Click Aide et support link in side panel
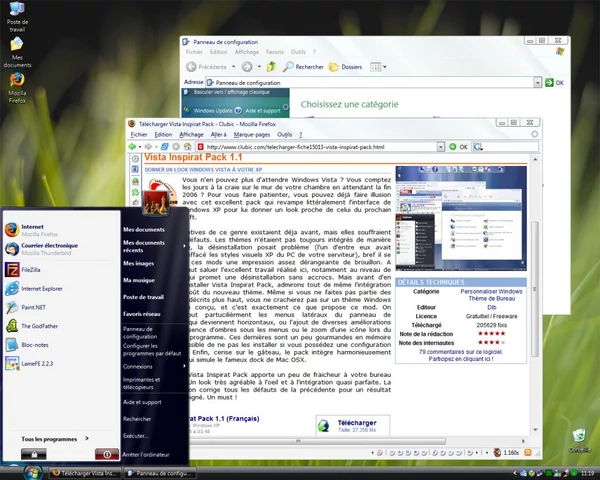 coord(262,111)
